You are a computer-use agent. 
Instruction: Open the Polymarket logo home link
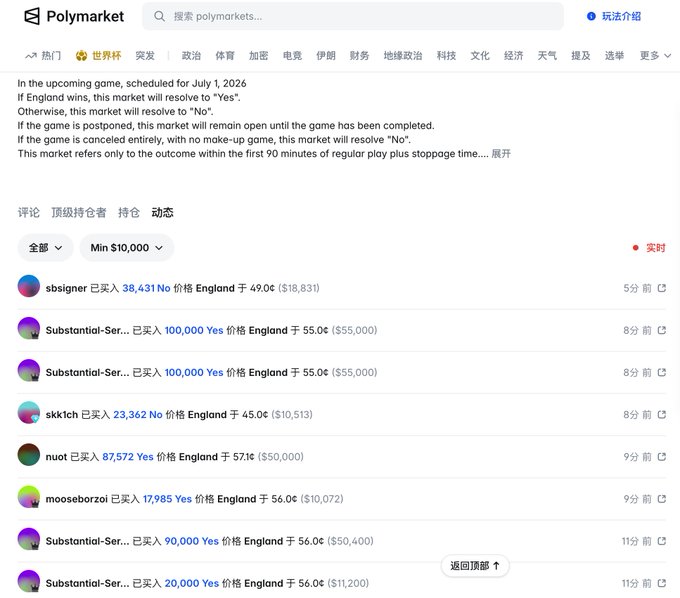pos(74,16)
